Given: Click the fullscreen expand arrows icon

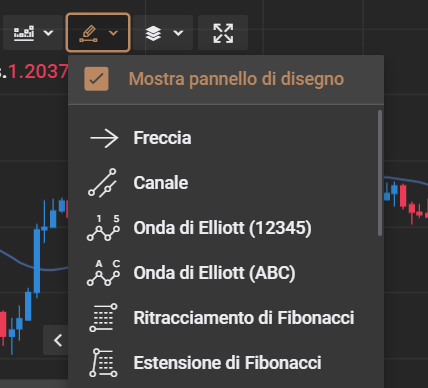Looking at the screenshot, I should [223, 33].
